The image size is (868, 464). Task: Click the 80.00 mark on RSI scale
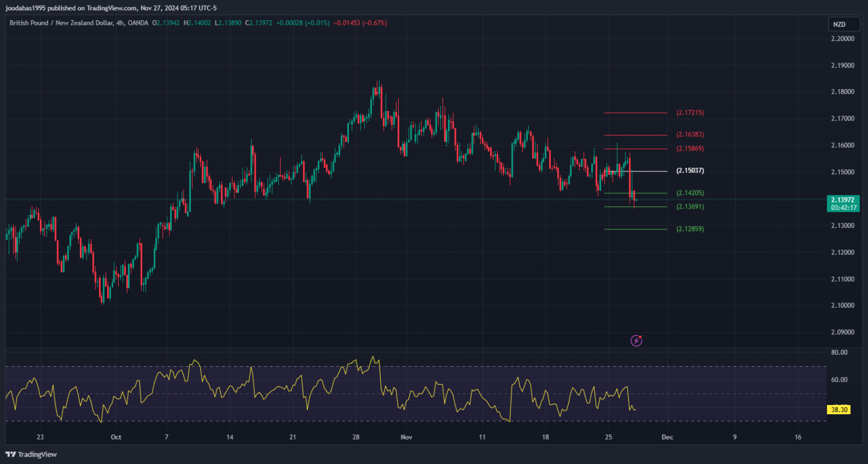pos(839,352)
